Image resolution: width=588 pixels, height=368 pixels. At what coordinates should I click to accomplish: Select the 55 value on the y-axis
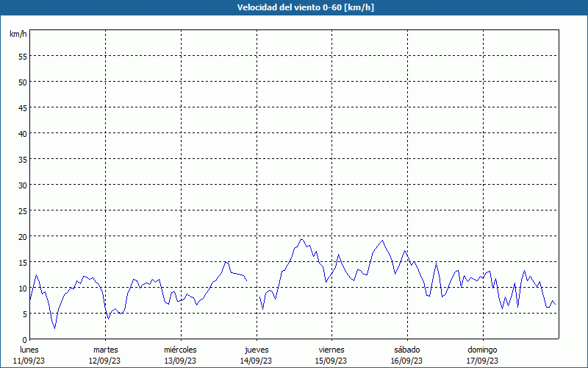coord(23,57)
